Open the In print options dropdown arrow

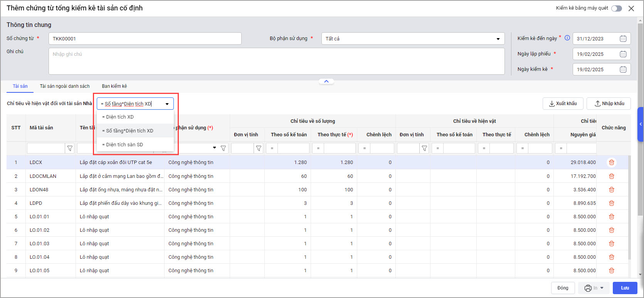click(x=602, y=288)
